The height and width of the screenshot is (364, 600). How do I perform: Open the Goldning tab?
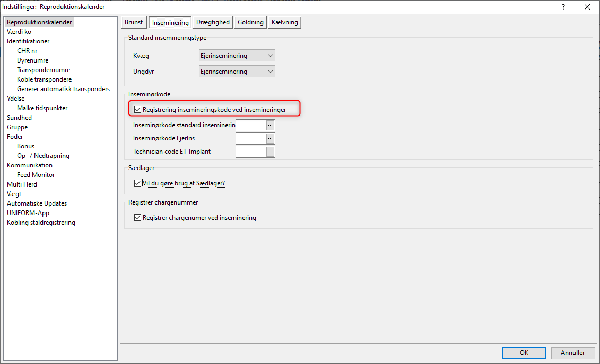pos(250,22)
